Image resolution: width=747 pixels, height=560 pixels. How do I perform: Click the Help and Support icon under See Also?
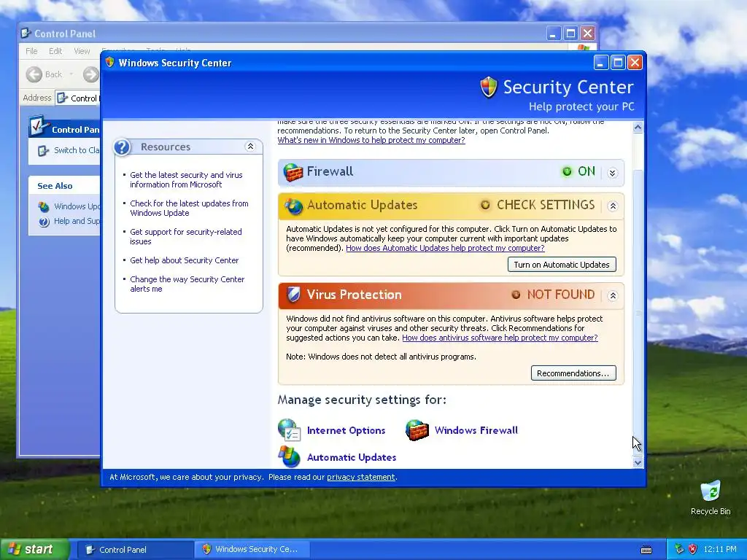click(44, 222)
